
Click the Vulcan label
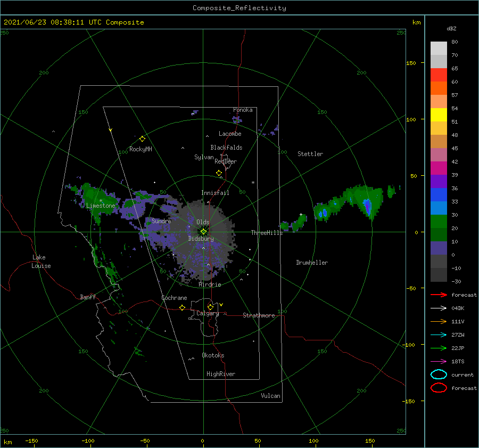[x=271, y=396]
